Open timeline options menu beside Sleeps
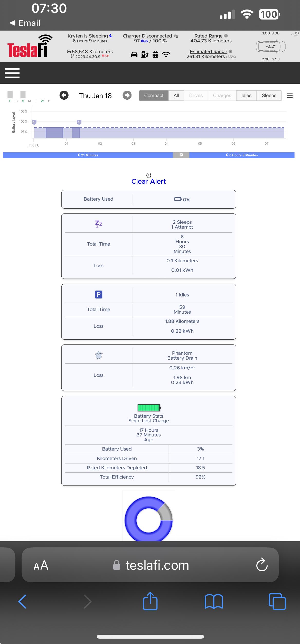Screen dimensions: 300x644 [290, 95]
